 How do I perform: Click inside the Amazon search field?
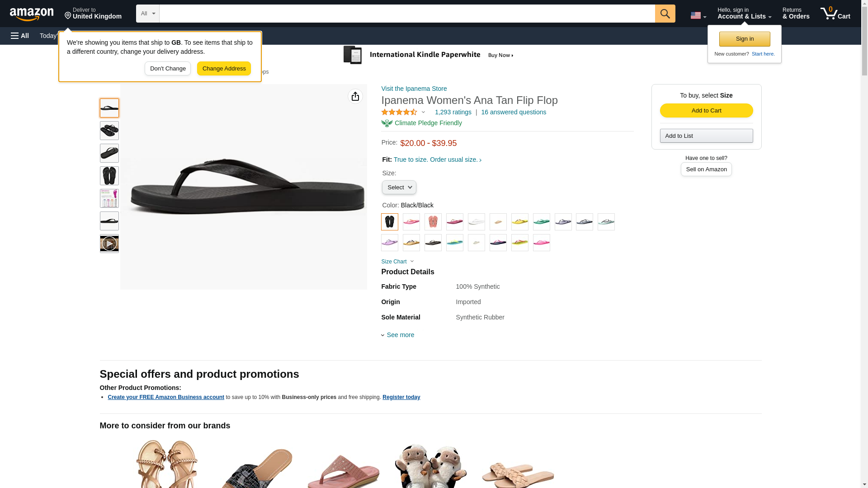407,14
